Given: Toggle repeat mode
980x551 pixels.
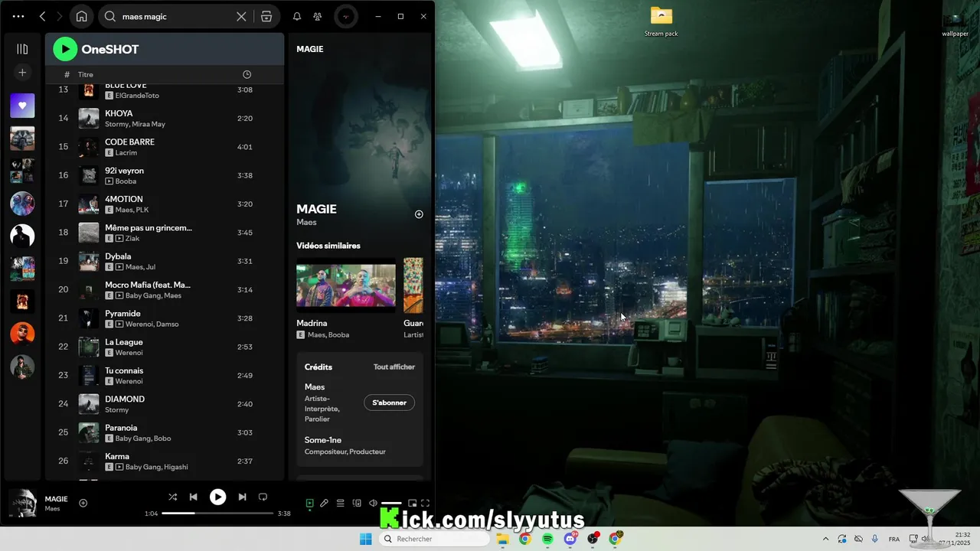Looking at the screenshot, I should 263,497.
